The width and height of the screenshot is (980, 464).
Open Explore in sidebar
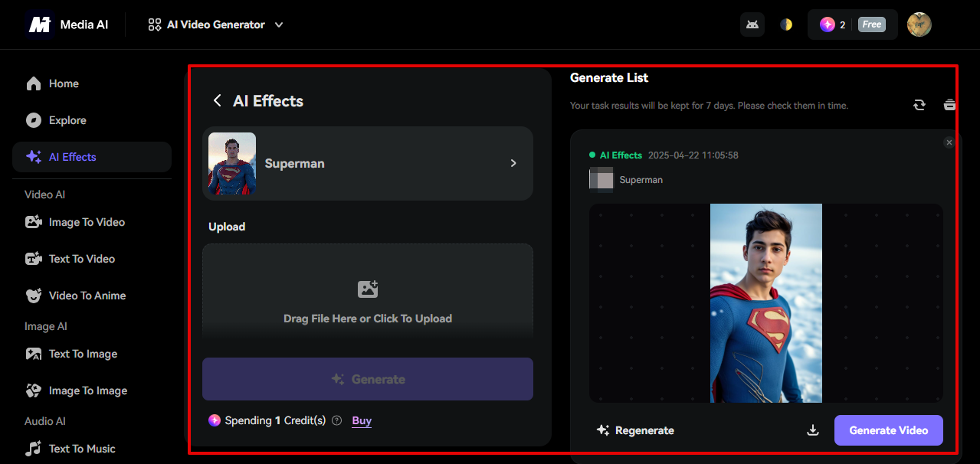(92, 120)
